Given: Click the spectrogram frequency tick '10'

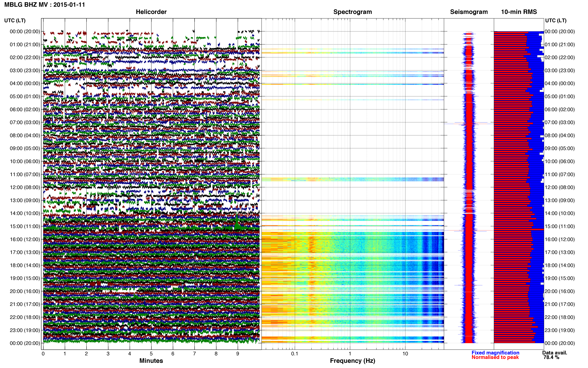Looking at the screenshot, I should click(x=405, y=354).
